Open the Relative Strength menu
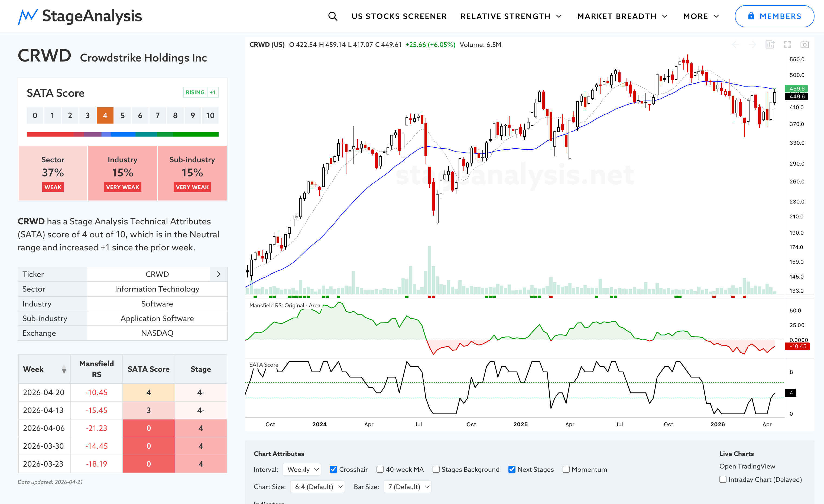This screenshot has height=504, width=824. click(511, 16)
